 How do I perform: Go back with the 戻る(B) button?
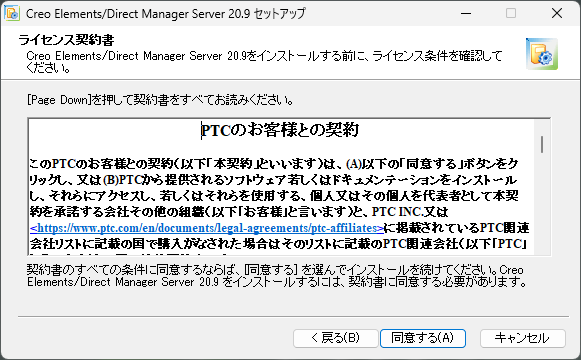click(335, 338)
